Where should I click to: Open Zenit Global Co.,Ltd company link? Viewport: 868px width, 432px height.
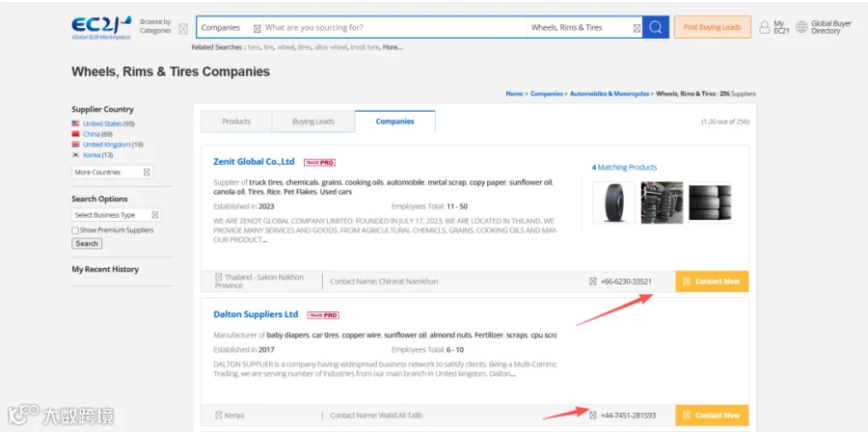coord(254,162)
